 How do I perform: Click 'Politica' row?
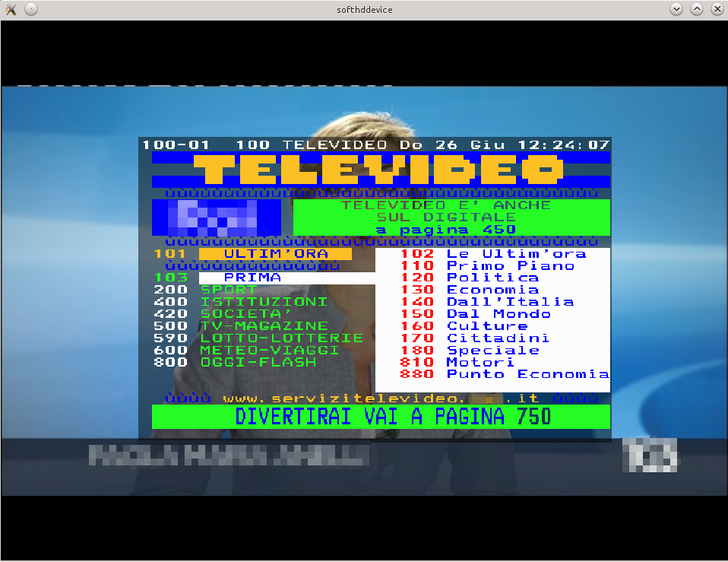tap(470, 278)
